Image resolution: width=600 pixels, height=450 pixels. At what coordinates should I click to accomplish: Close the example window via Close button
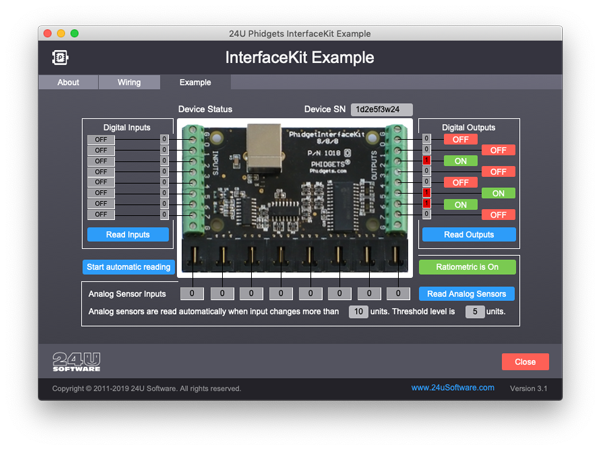click(x=525, y=362)
